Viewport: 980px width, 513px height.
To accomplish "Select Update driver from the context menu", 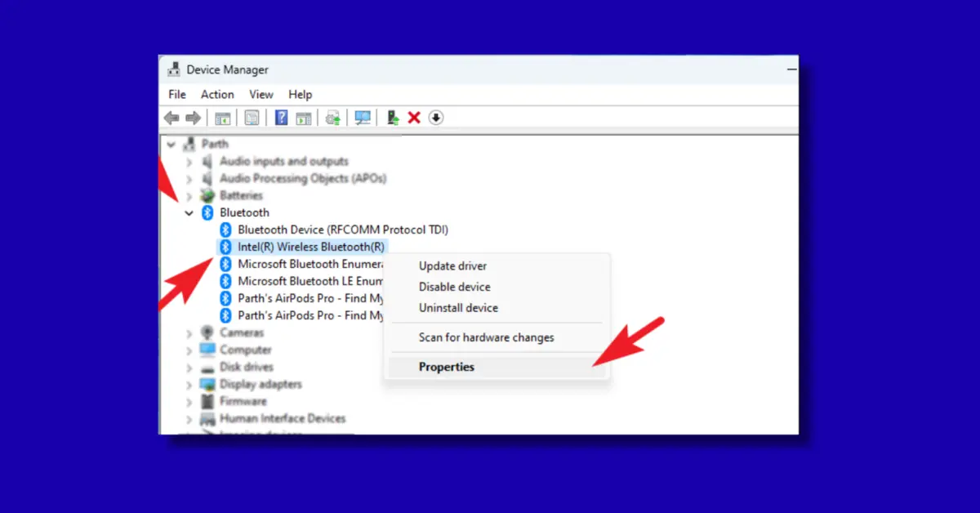I will (453, 265).
